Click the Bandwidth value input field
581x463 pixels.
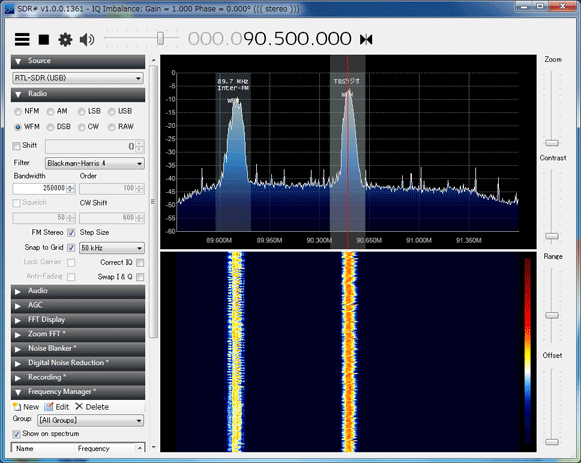40,188
